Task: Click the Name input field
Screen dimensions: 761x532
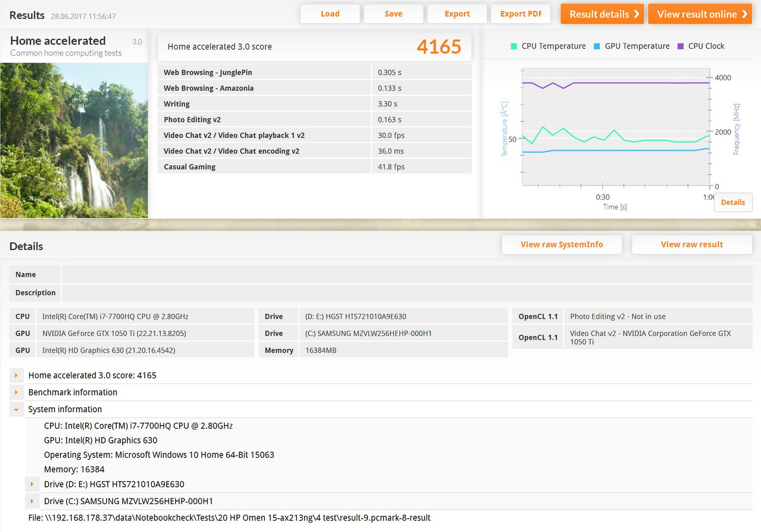Action: tap(407, 274)
